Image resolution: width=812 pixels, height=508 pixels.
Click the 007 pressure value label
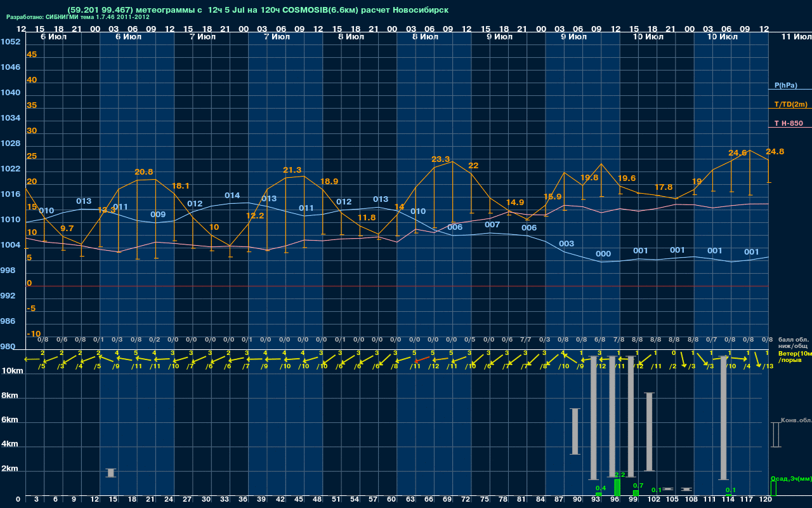[492, 224]
